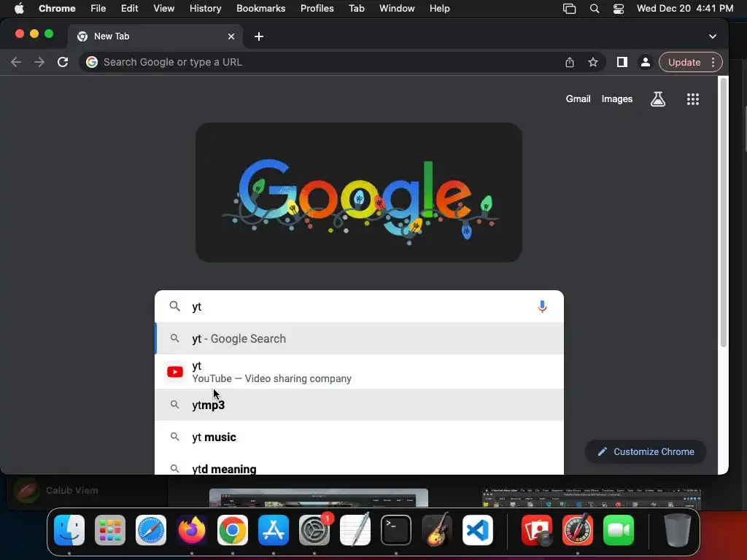The width and height of the screenshot is (747, 560).
Task: Click the search magnifier in Google box
Action: point(175,306)
